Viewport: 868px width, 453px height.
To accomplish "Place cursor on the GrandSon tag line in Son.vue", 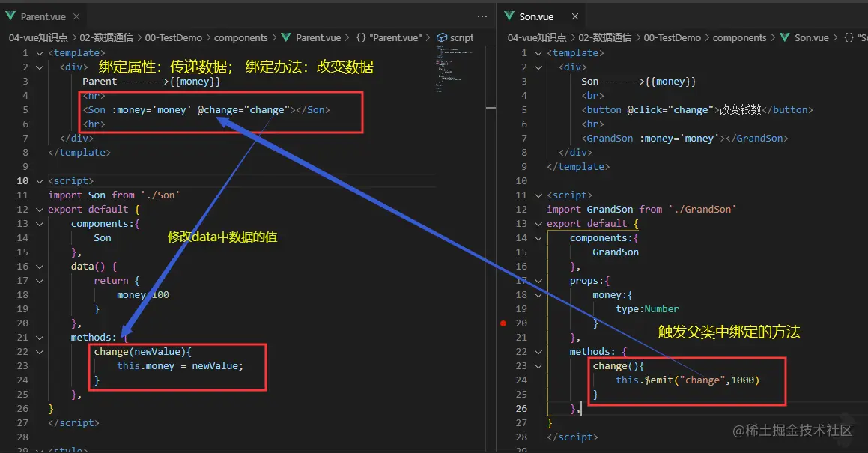I will tap(685, 139).
